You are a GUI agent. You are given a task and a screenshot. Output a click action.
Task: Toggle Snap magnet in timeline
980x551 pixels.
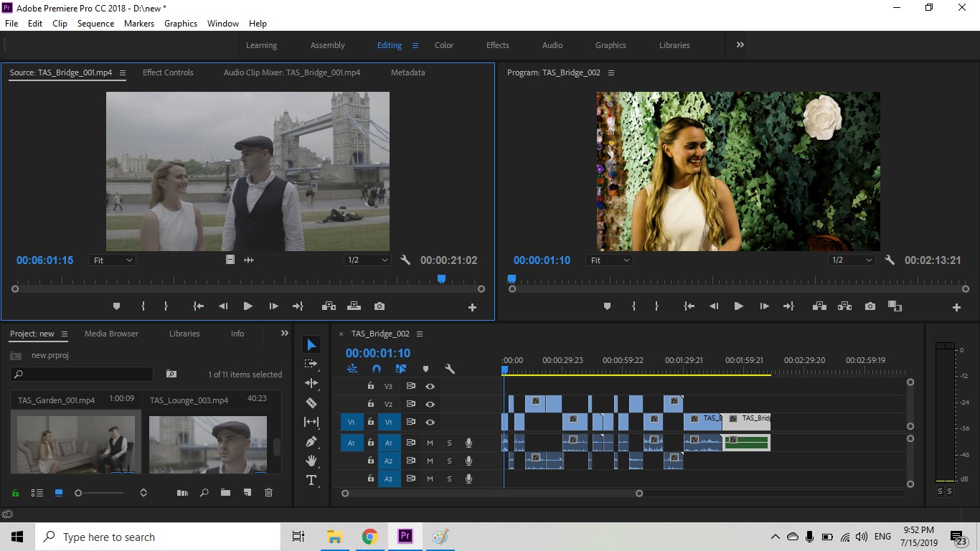coord(377,369)
